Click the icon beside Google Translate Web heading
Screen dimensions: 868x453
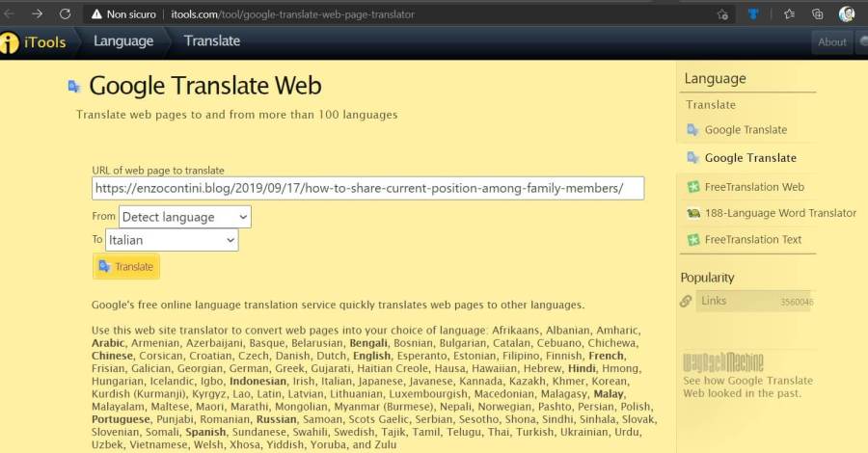click(74, 87)
